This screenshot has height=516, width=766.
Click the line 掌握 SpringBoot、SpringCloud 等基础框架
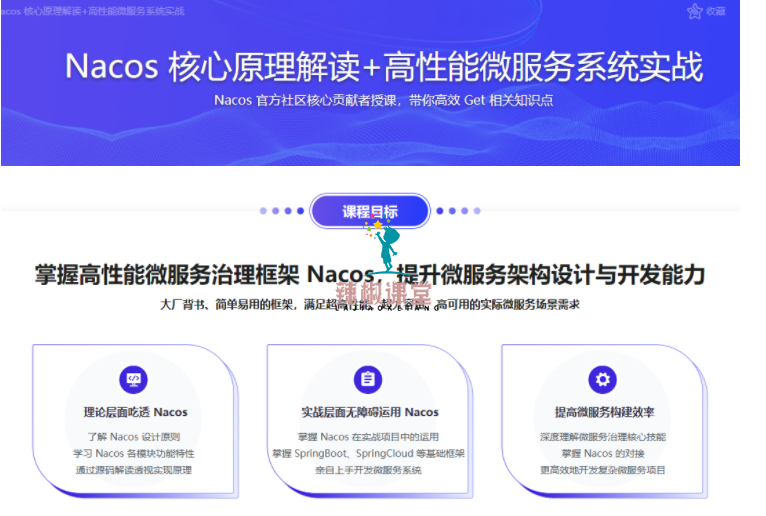(368, 453)
